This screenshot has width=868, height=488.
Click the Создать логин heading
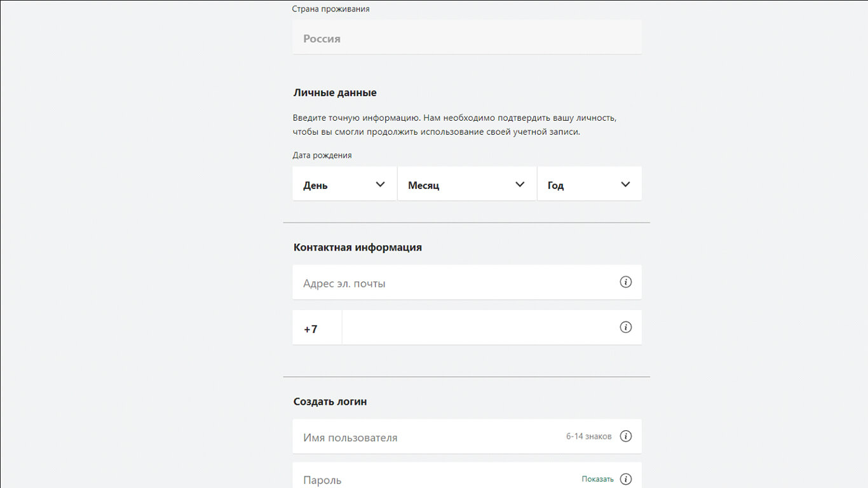click(x=330, y=402)
